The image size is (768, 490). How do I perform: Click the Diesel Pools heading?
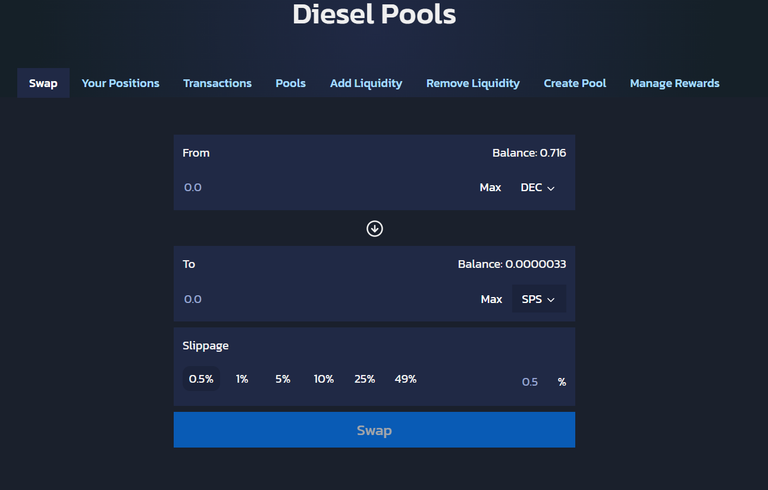point(374,14)
